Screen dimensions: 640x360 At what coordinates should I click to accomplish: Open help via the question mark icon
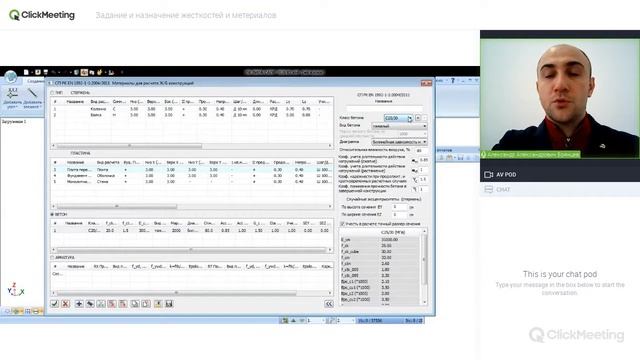coord(453,81)
